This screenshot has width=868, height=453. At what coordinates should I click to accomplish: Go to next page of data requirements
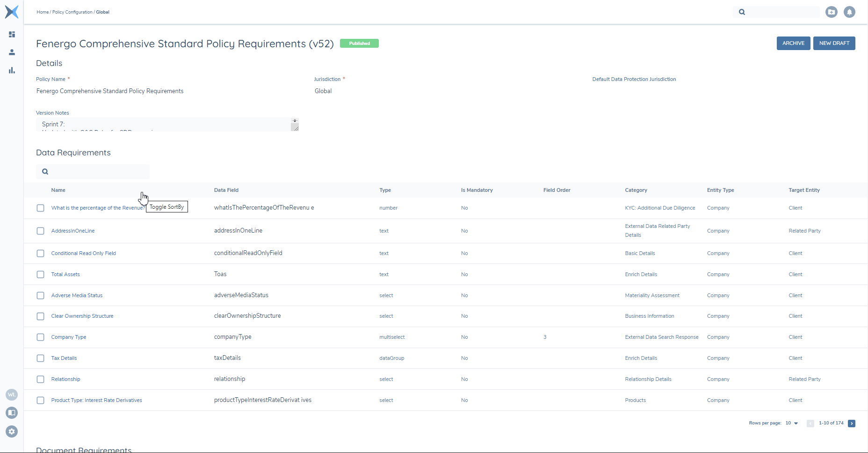(x=852, y=424)
